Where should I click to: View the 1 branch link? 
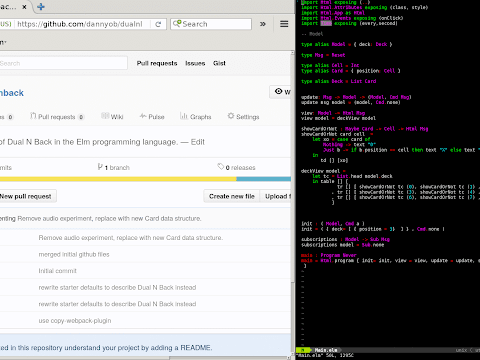[114, 167]
